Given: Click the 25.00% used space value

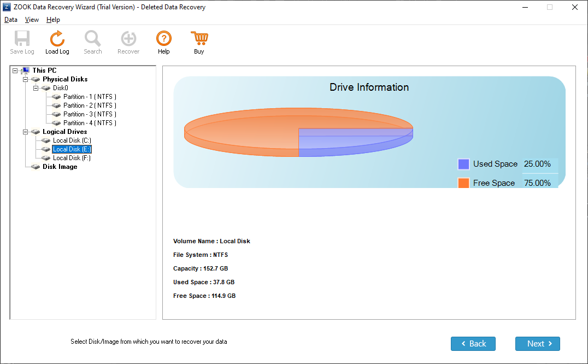Looking at the screenshot, I should pyautogui.click(x=537, y=164).
